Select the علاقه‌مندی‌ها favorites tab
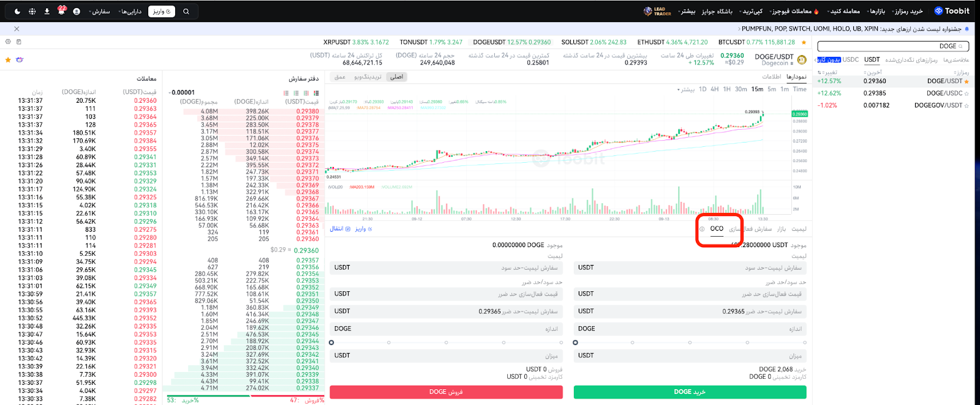 click(956, 59)
